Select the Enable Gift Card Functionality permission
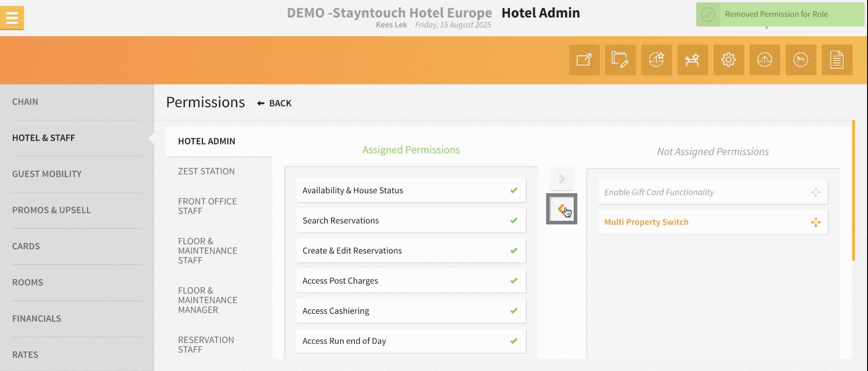The height and width of the screenshot is (371, 868). click(x=713, y=192)
